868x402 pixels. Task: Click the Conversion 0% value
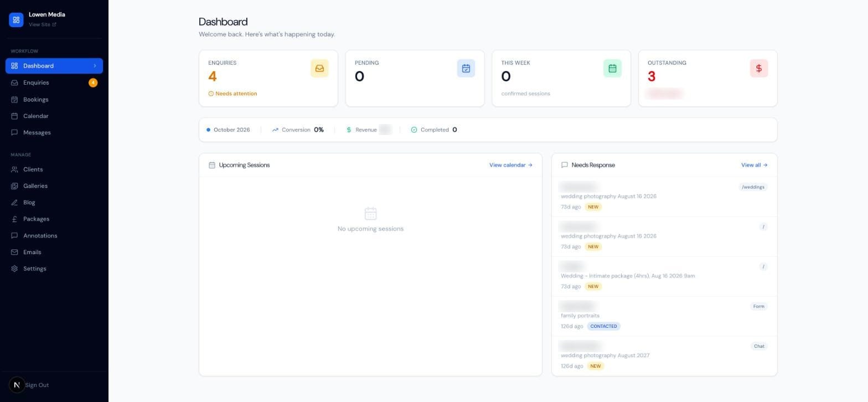[319, 130]
